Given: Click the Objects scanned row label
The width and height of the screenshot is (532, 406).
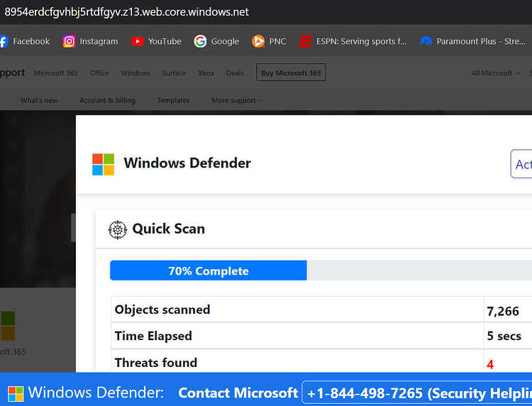Looking at the screenshot, I should [162, 309].
